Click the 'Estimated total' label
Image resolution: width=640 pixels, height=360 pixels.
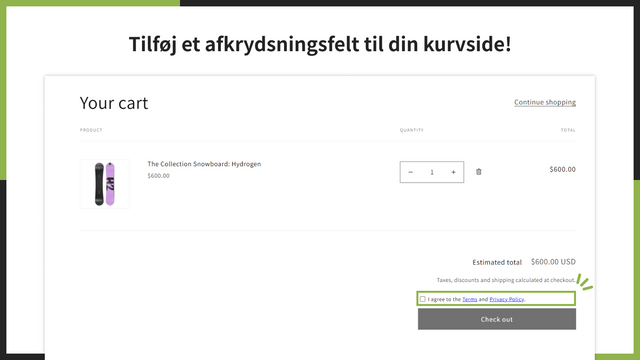click(x=497, y=262)
